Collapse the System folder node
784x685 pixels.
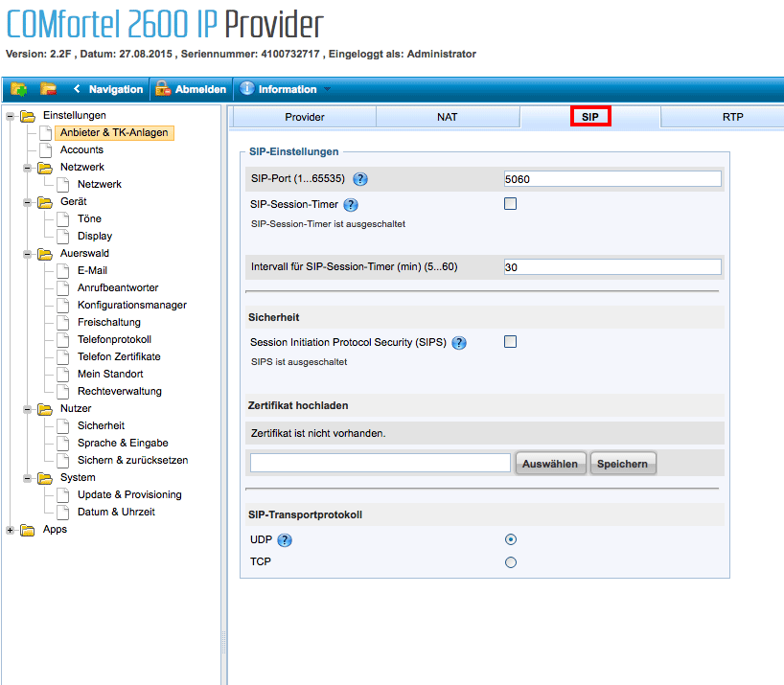click(28, 479)
